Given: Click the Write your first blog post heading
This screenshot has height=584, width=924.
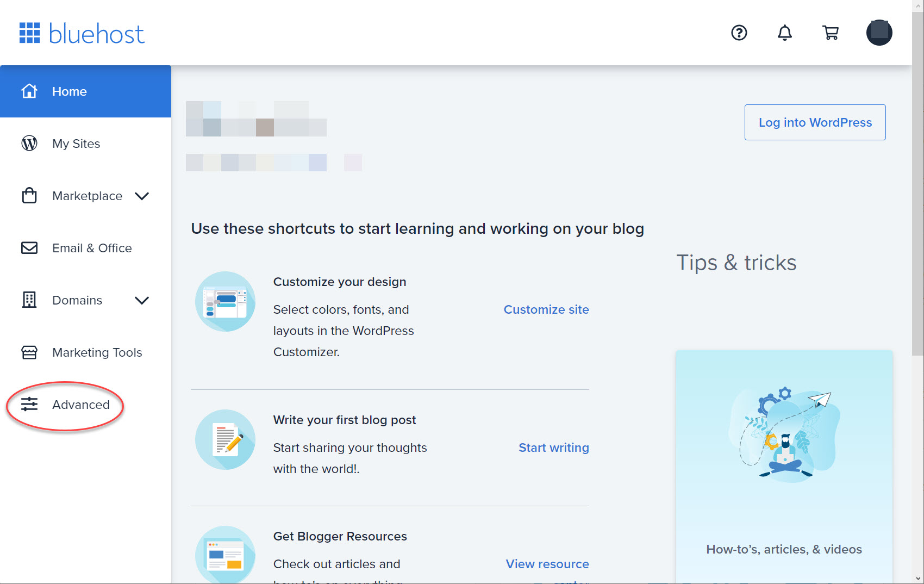Looking at the screenshot, I should point(345,420).
